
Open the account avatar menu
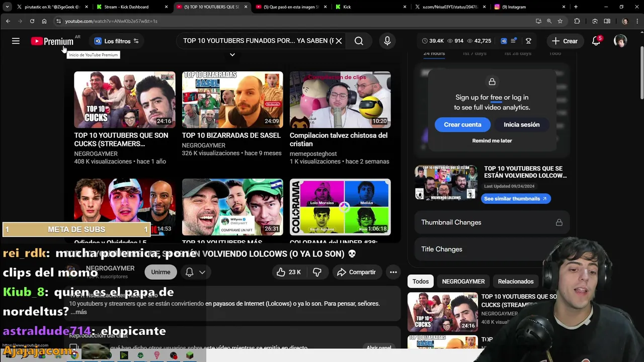coord(620,41)
